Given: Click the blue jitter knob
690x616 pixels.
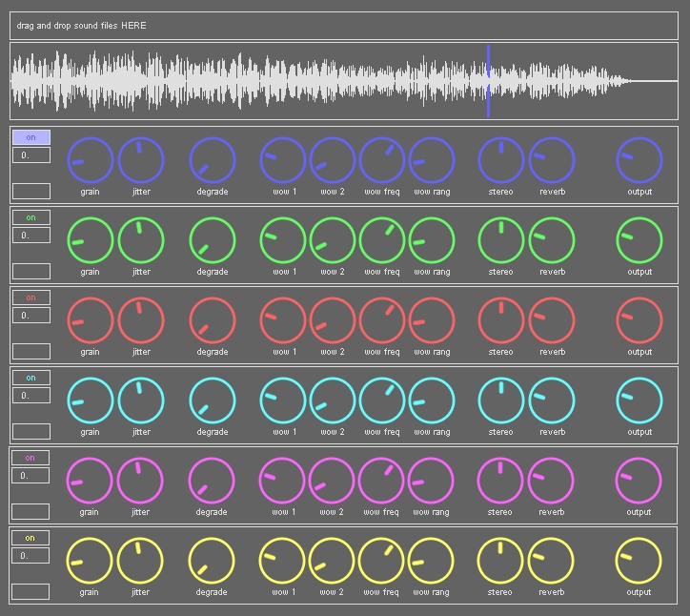Looking at the screenshot, I should tap(141, 160).
